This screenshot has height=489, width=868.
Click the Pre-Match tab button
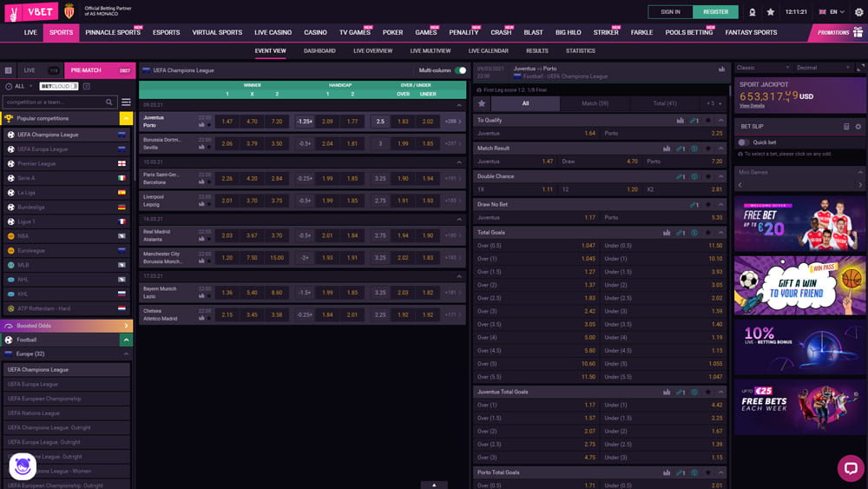(x=100, y=70)
